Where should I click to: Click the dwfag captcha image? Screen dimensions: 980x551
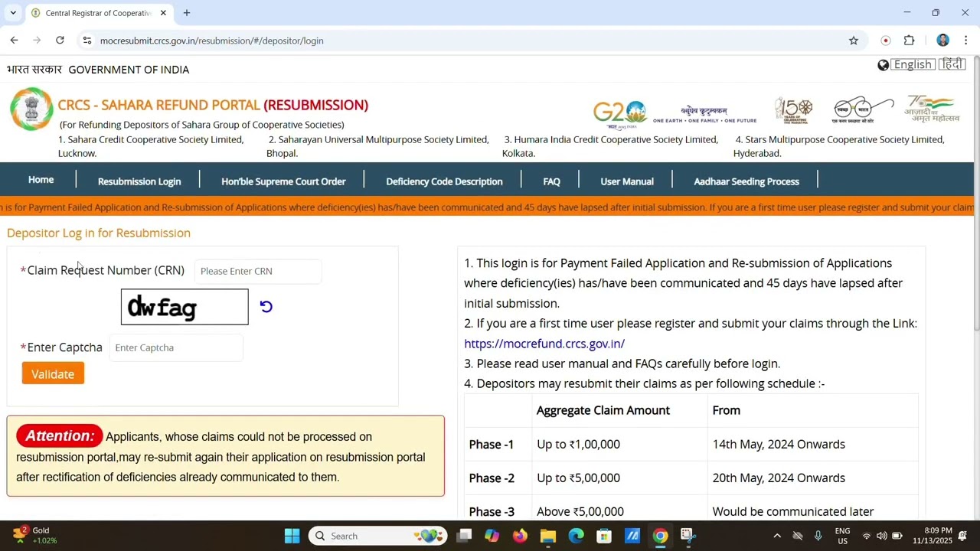click(185, 307)
